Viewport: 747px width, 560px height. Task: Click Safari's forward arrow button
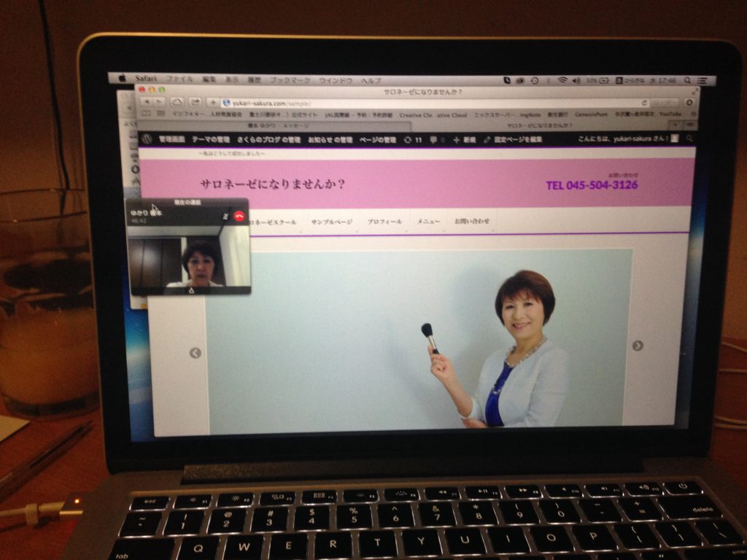click(x=158, y=101)
